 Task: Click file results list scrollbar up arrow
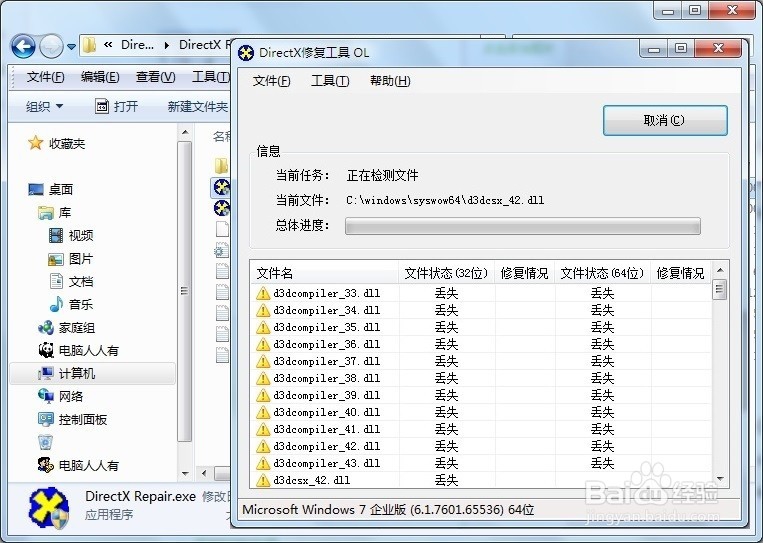point(720,270)
